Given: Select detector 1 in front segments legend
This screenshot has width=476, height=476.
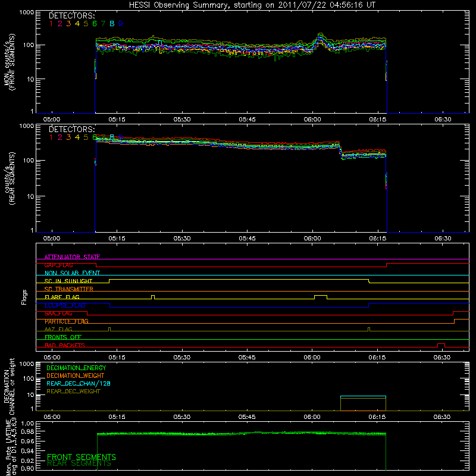Looking at the screenshot, I should pos(51,24).
